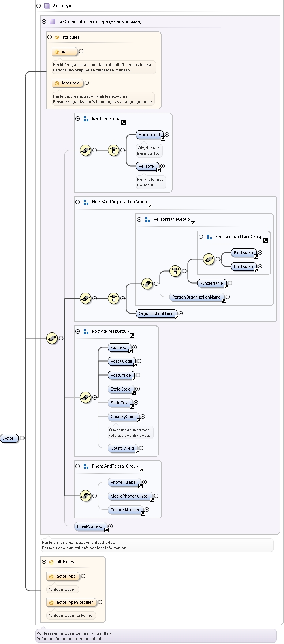The height and width of the screenshot is (644, 284).
Task: Click the PhoneAndTelefaxGroup group icon
Action: click(x=86, y=466)
